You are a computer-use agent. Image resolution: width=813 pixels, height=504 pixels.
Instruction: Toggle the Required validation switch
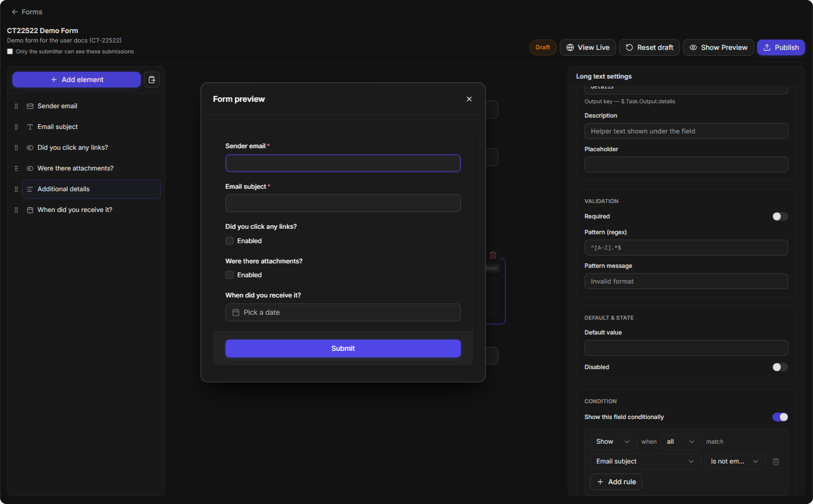pyautogui.click(x=780, y=216)
